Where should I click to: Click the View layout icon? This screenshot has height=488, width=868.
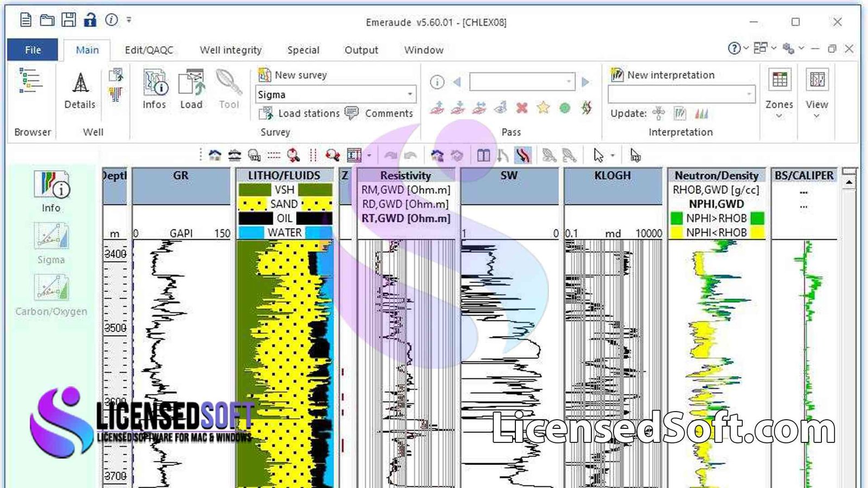click(x=817, y=80)
